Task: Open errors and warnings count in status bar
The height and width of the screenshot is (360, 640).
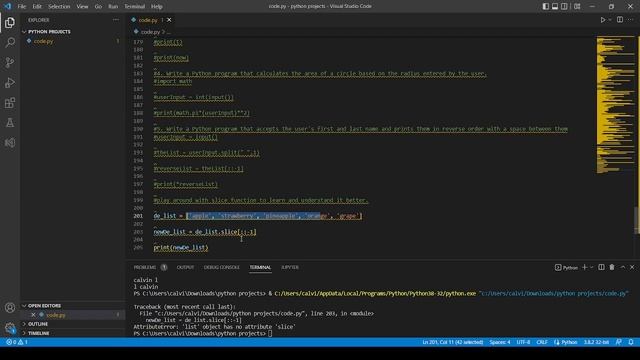Action: click(x=16, y=342)
